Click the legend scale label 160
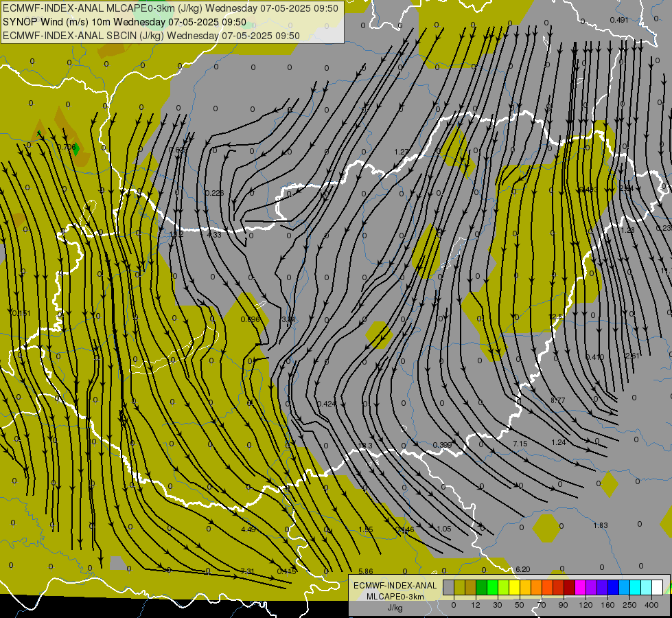This screenshot has height=618, width=672. (x=607, y=605)
